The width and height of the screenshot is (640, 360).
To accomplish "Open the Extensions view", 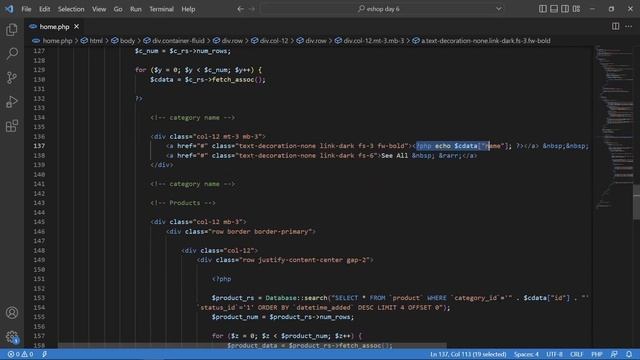I will [12, 126].
